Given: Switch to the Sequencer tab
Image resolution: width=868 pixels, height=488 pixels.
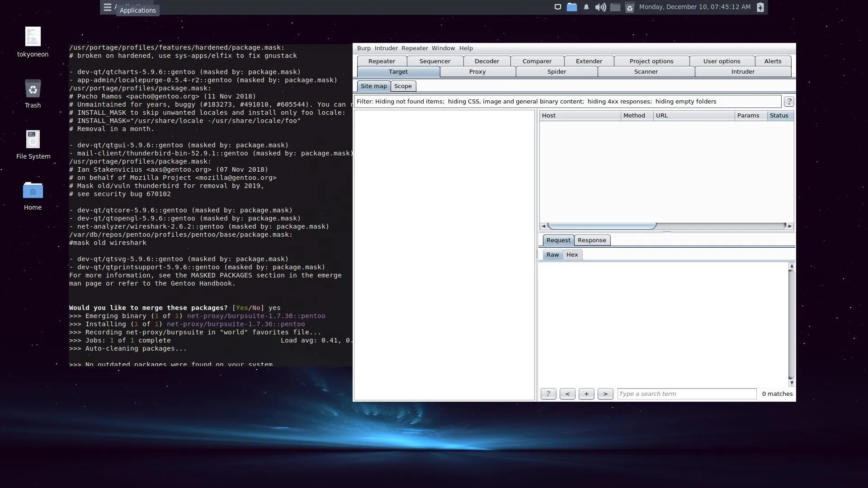Looking at the screenshot, I should point(435,61).
